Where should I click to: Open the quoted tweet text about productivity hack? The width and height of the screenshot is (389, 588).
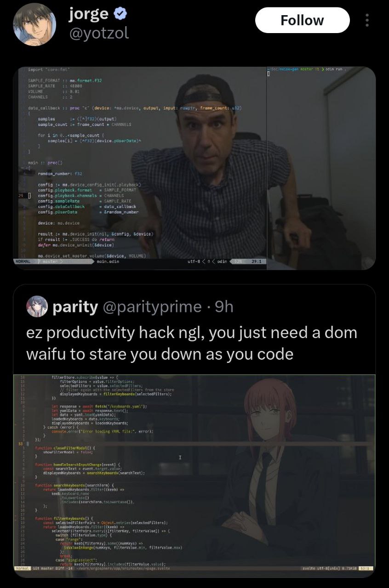click(191, 343)
